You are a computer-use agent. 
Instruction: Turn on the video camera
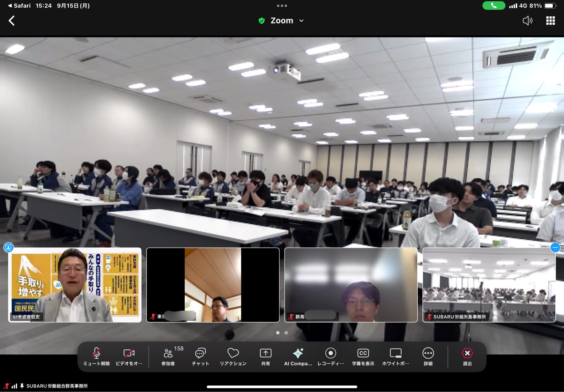(129, 356)
